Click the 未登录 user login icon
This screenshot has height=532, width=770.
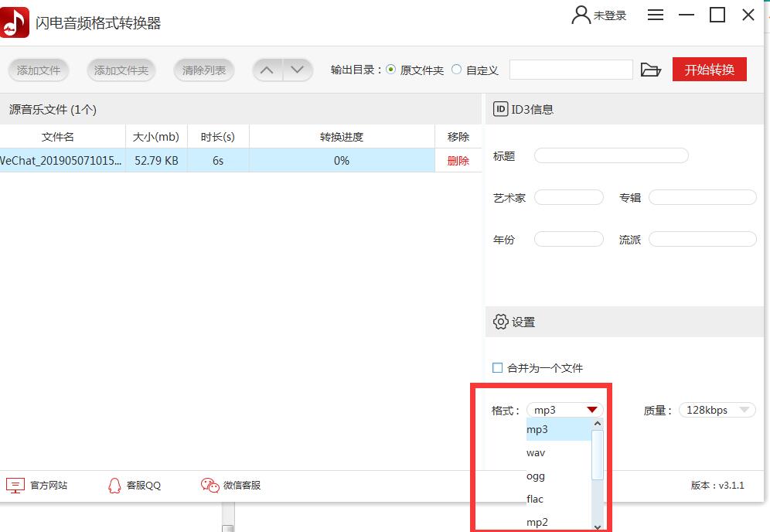pos(578,14)
